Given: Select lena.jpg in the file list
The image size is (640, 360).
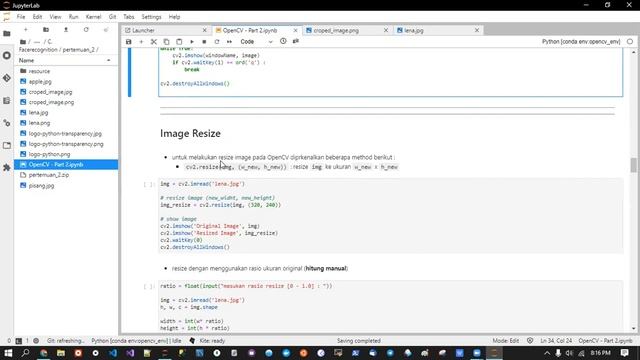Looking at the screenshot, I should pos(66,113).
